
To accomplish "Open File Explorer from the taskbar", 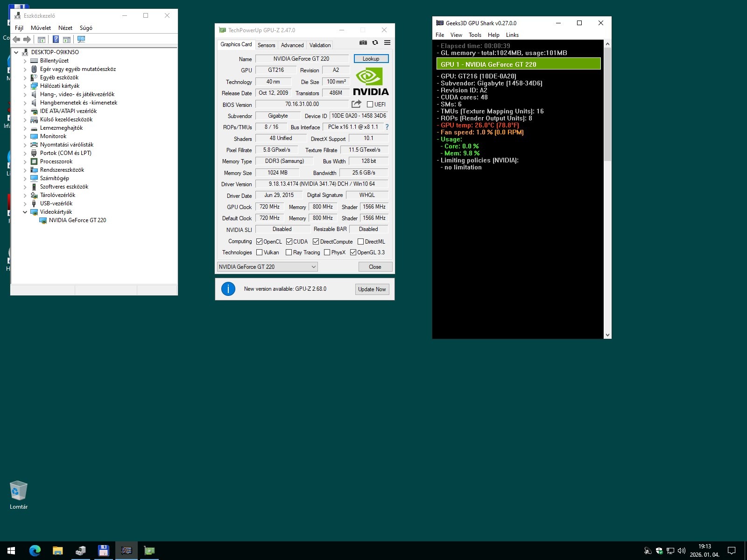I will 57,551.
